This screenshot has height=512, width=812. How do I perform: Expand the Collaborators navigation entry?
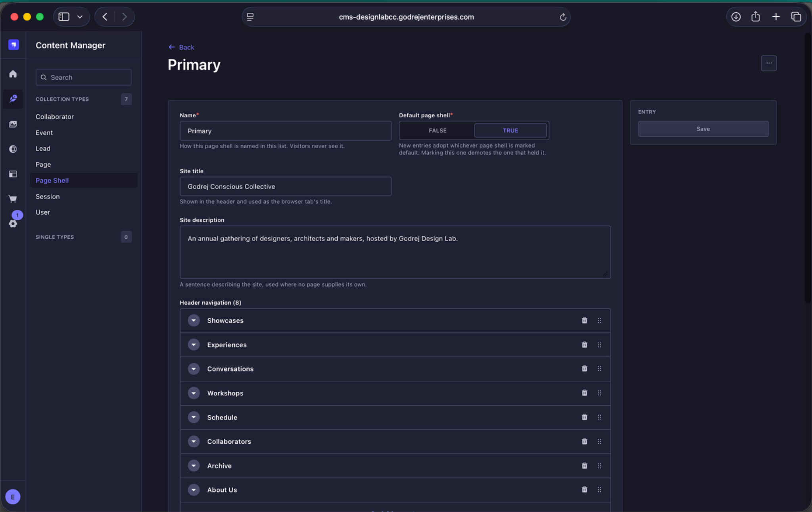point(194,441)
